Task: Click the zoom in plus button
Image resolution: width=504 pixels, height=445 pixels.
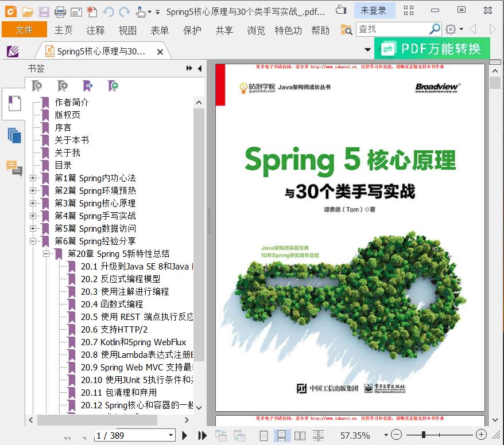Action: (481, 435)
